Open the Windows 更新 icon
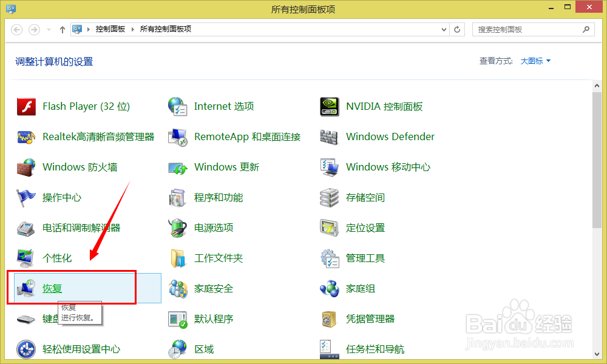The width and height of the screenshot is (607, 364). 178,167
